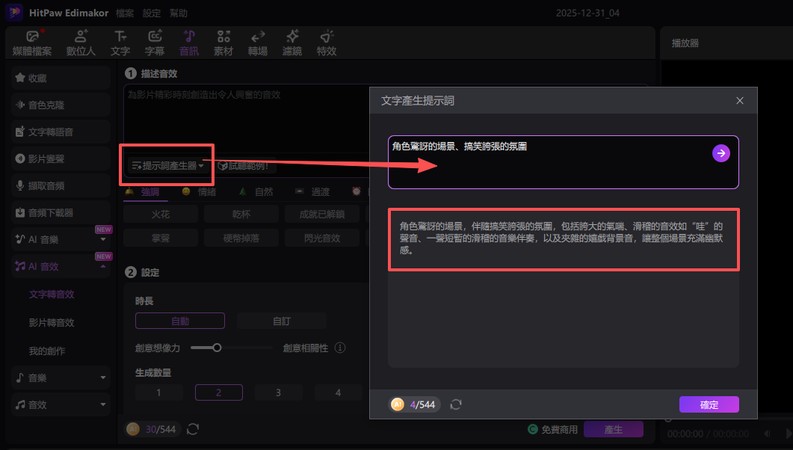Select 自動 automatic duration option
The height and width of the screenshot is (450, 793).
pyautogui.click(x=180, y=321)
